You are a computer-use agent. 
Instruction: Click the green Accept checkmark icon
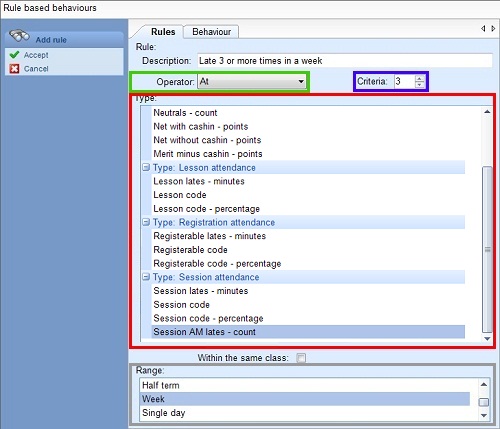14,55
